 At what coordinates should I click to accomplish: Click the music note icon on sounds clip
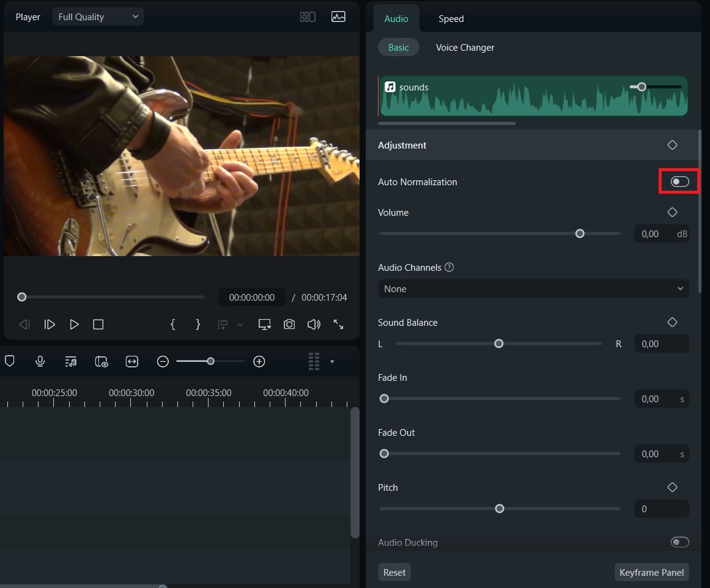390,87
